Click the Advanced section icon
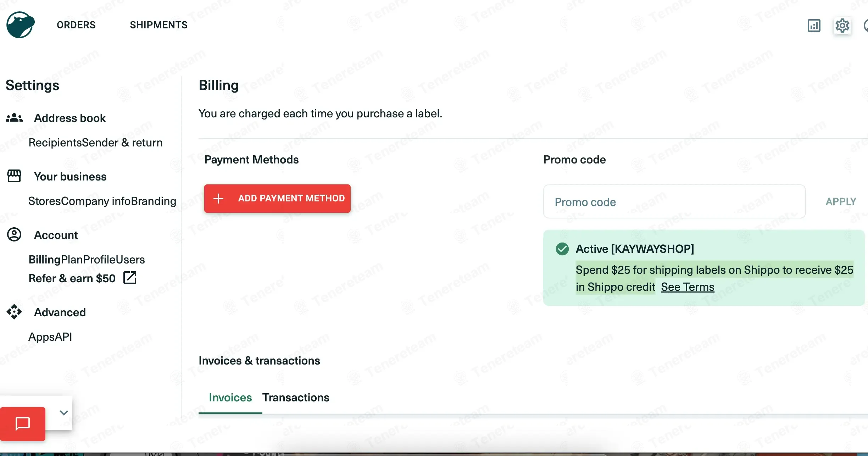Viewport: 868px width, 456px height. (14, 312)
